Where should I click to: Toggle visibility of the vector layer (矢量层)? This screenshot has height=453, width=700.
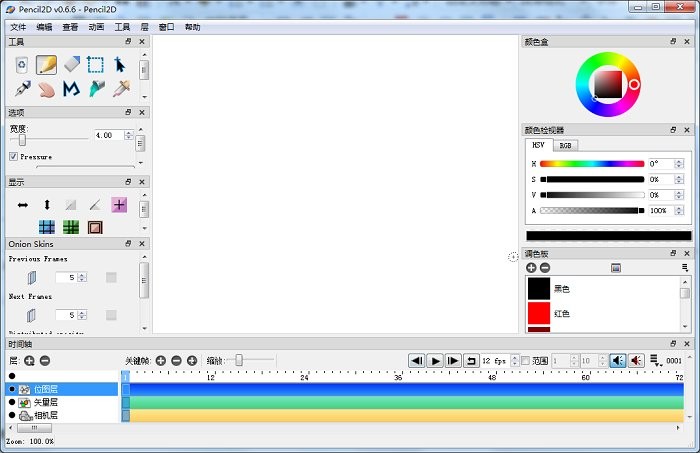11,402
